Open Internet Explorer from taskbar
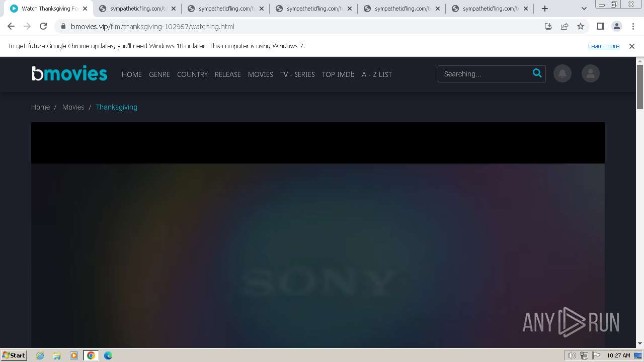The height and width of the screenshot is (362, 644). [40, 355]
